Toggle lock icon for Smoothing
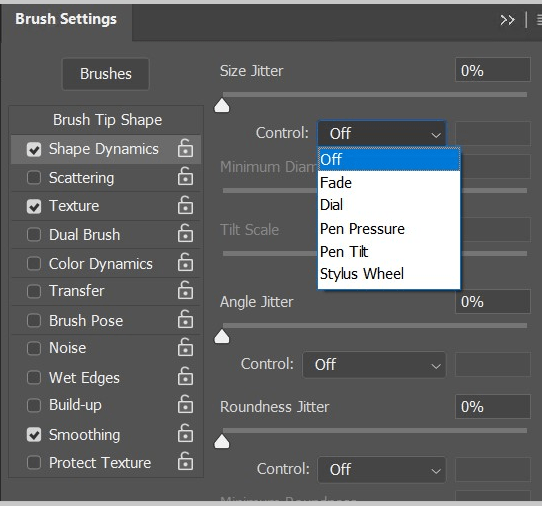This screenshot has width=542, height=506. (x=185, y=434)
